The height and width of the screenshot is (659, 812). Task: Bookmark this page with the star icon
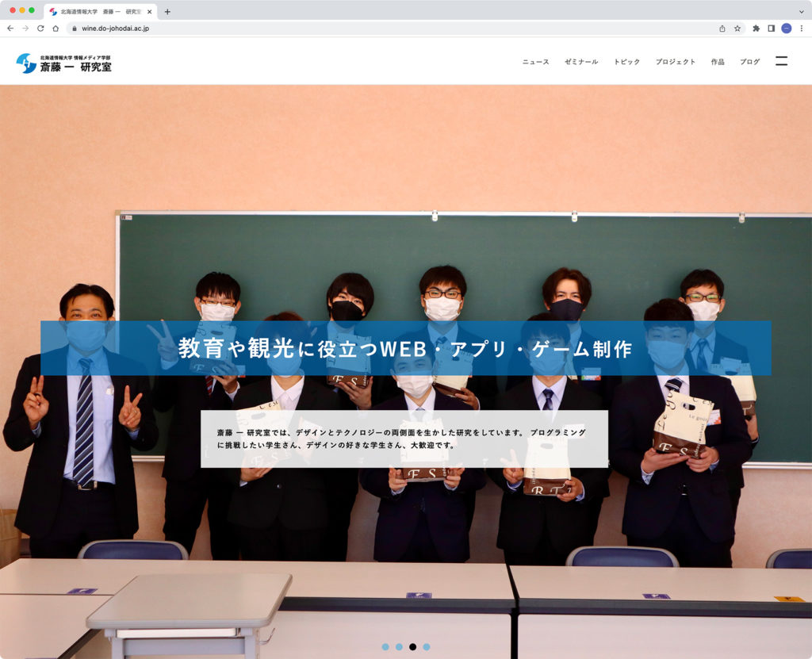[x=737, y=28]
